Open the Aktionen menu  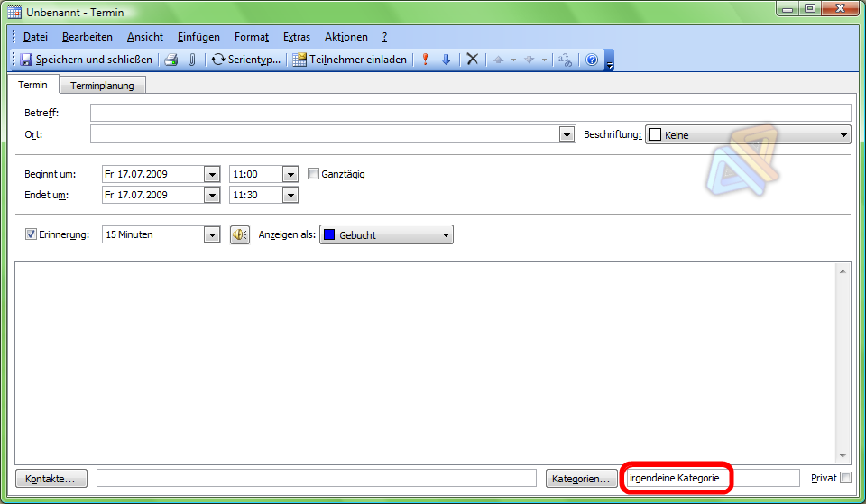tap(346, 37)
